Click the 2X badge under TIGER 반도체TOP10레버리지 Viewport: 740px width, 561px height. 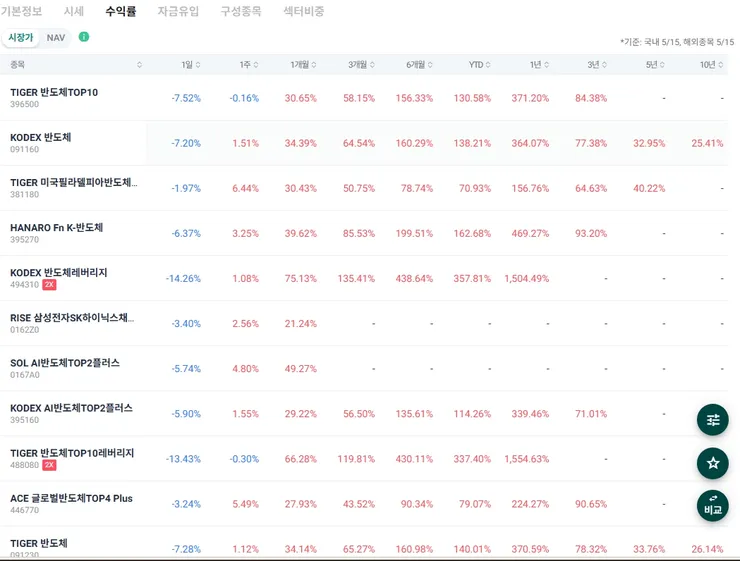(x=49, y=465)
